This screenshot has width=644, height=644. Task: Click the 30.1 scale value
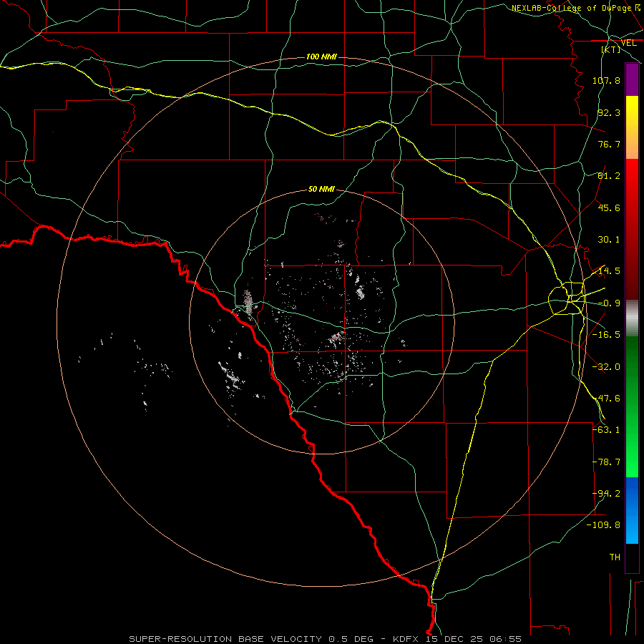(x=609, y=240)
